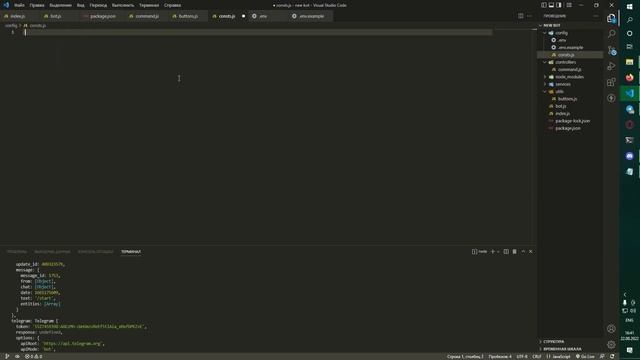Open Windows Start button
The height and width of the screenshot is (360, 640).
629,6
